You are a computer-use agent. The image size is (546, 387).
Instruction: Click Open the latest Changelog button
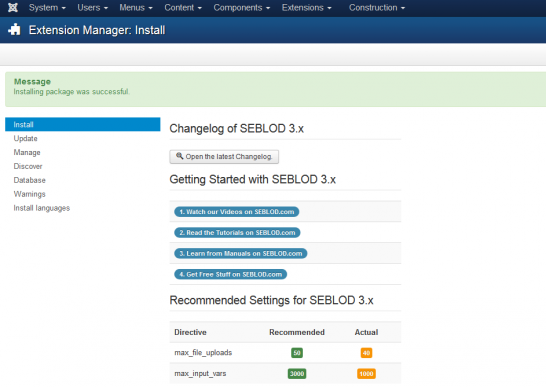[224, 156]
